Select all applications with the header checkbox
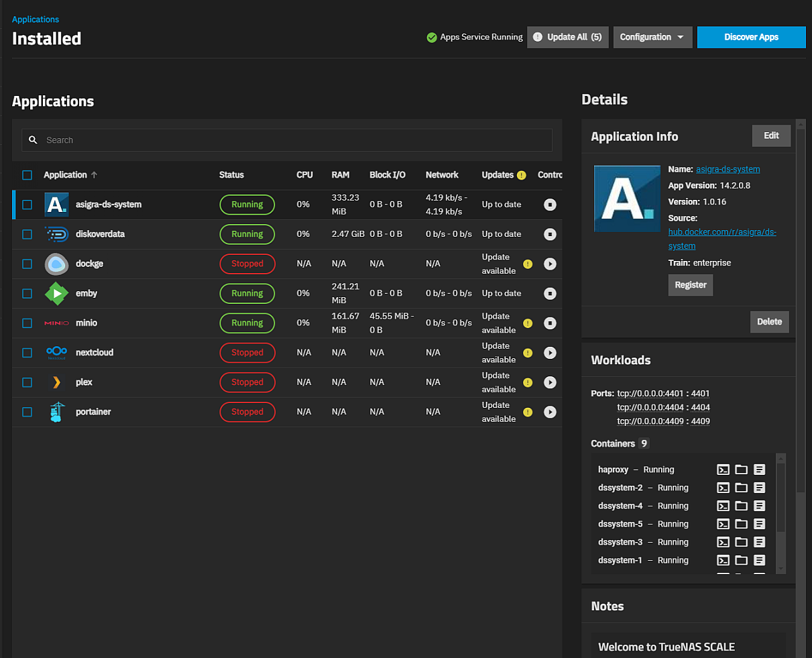Screen dimensions: 812x658 click(27, 175)
